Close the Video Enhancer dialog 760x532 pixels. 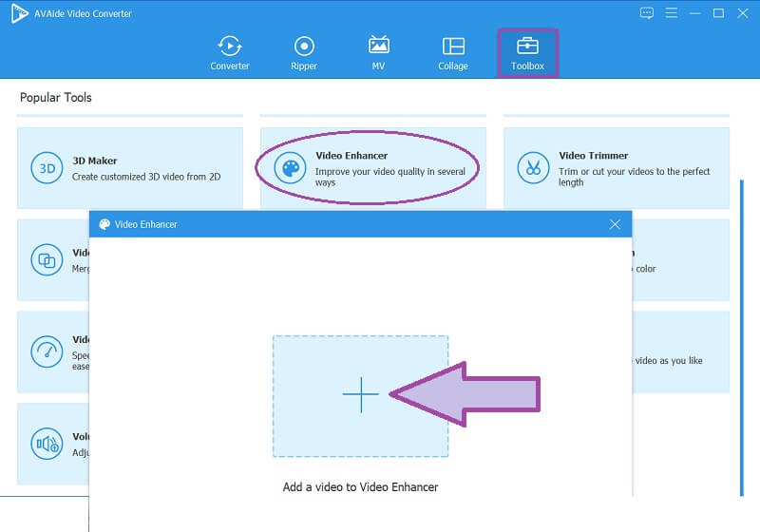[x=615, y=224]
